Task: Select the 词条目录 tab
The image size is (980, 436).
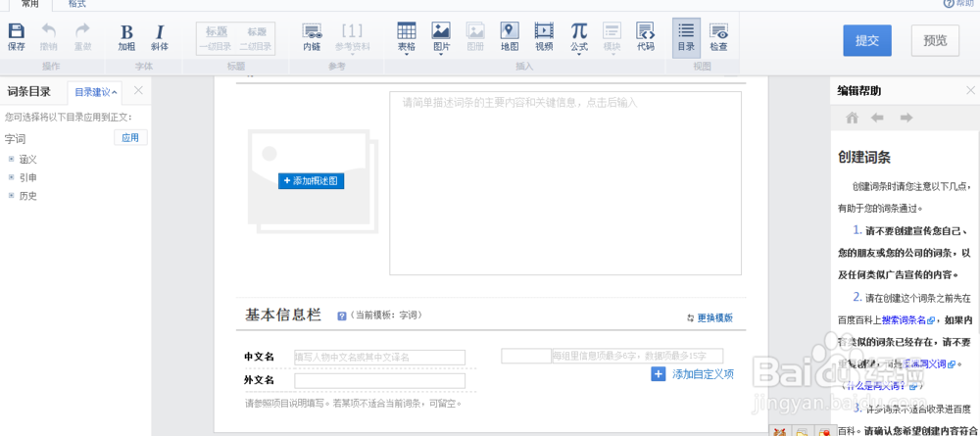Action: click(x=28, y=92)
